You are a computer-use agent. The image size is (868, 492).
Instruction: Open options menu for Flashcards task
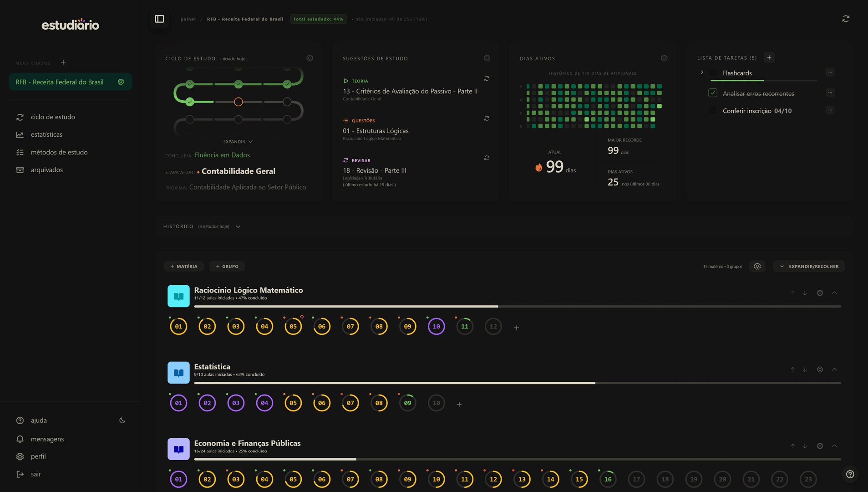(830, 72)
